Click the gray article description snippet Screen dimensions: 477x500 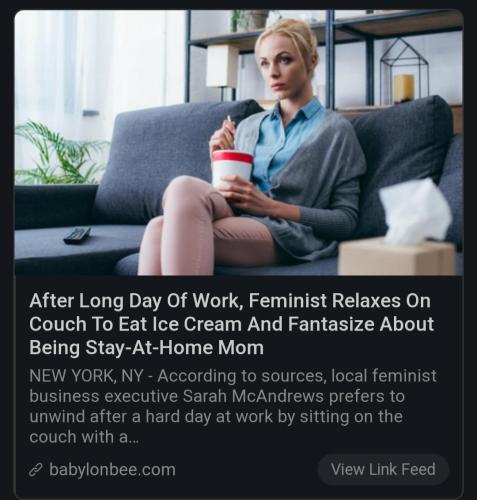233,406
